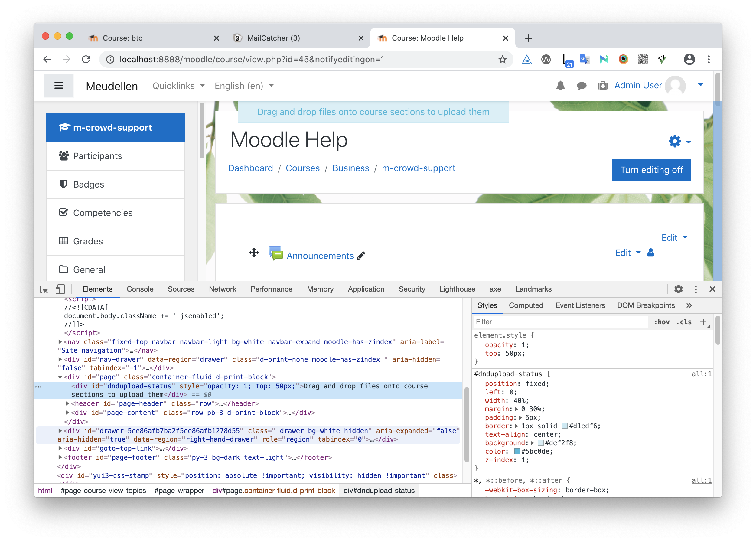
Task: Toggle the :hov element state panel
Action: pos(662,322)
